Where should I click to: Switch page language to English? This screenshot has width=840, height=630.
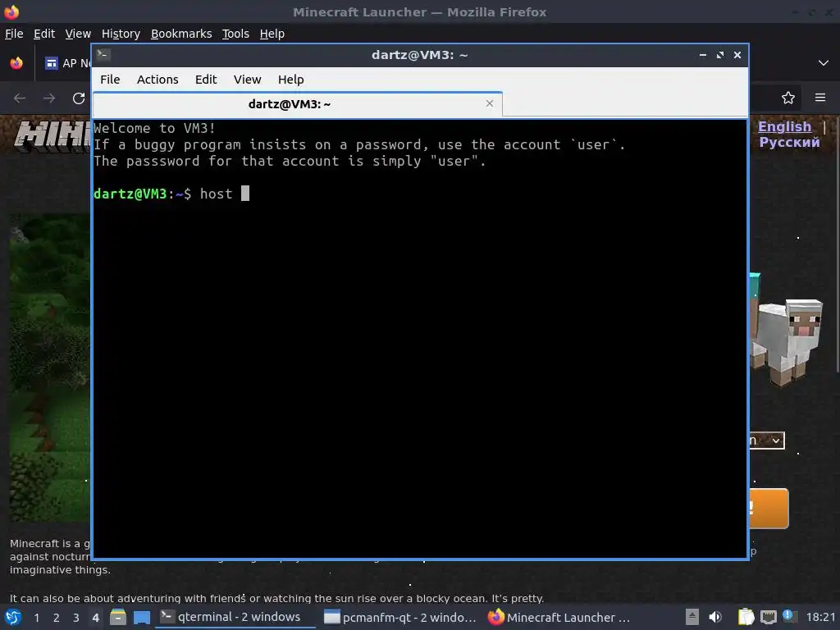tap(784, 126)
